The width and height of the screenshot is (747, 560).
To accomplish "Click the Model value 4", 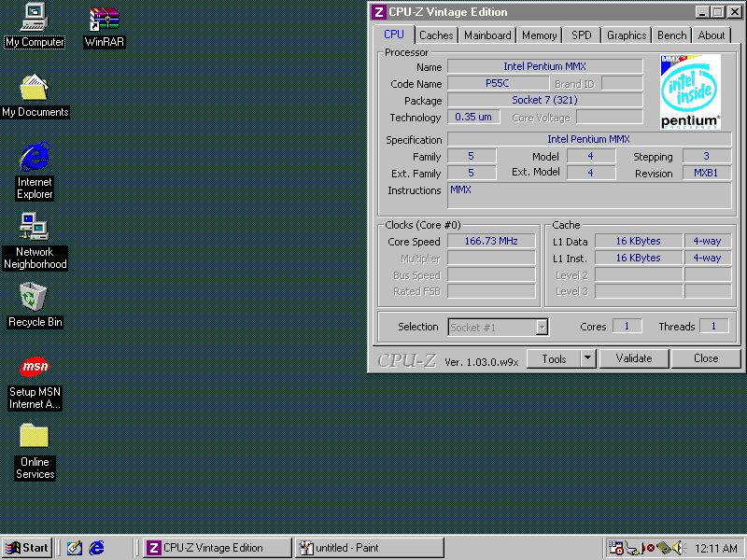I will point(591,156).
